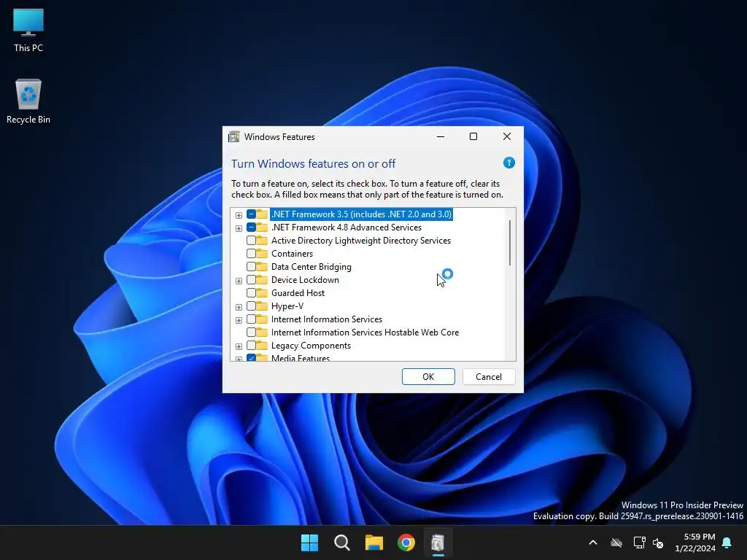The height and width of the screenshot is (560, 747).
Task: Open taskbar Search
Action: [341, 542]
